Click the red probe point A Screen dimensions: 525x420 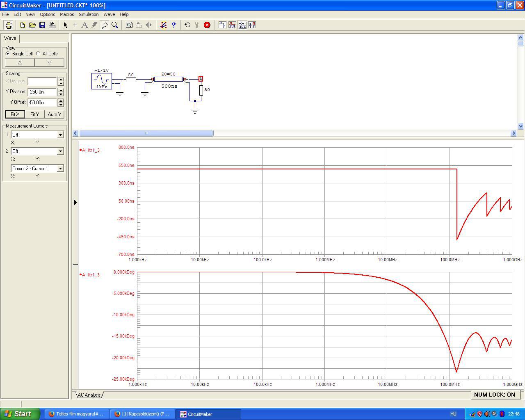(201, 79)
